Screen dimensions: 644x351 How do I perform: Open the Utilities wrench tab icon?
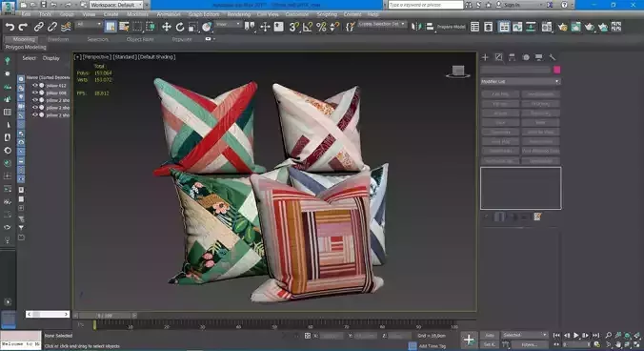click(x=552, y=57)
